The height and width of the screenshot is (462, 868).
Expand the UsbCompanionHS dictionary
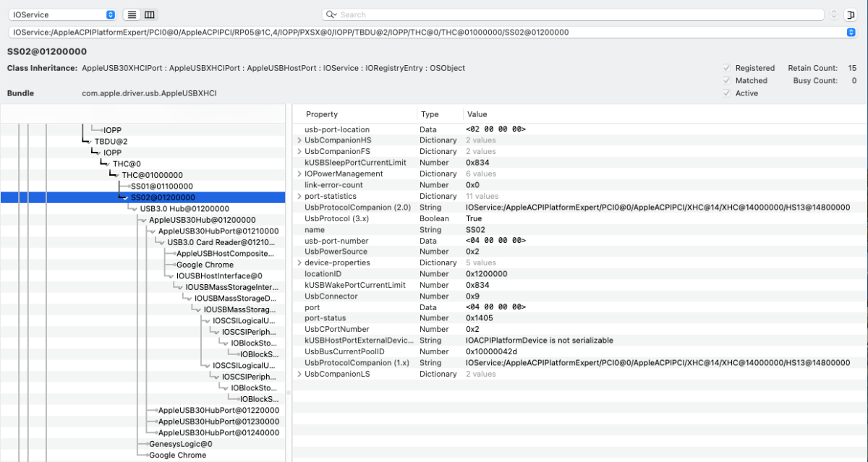[x=299, y=140]
